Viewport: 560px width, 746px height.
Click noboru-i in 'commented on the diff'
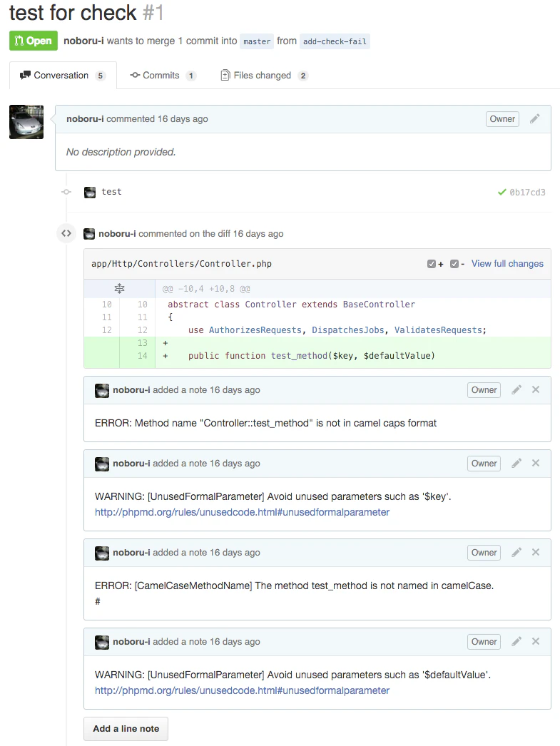pos(117,234)
